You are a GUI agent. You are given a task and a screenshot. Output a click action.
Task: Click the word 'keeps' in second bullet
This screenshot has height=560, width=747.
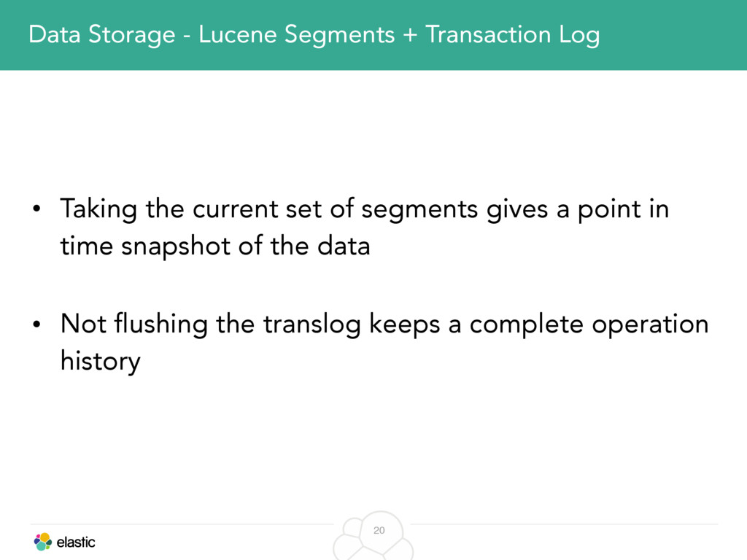pyautogui.click(x=404, y=325)
